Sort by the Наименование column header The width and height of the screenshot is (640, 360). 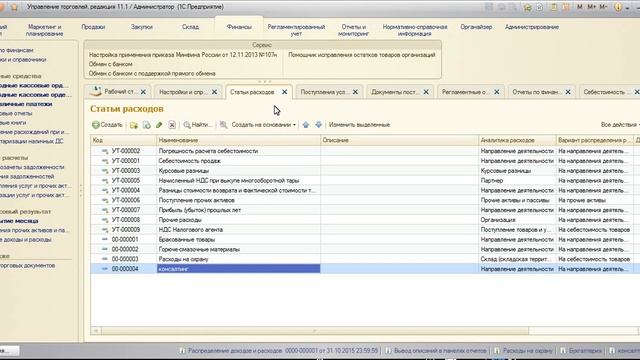click(x=238, y=140)
